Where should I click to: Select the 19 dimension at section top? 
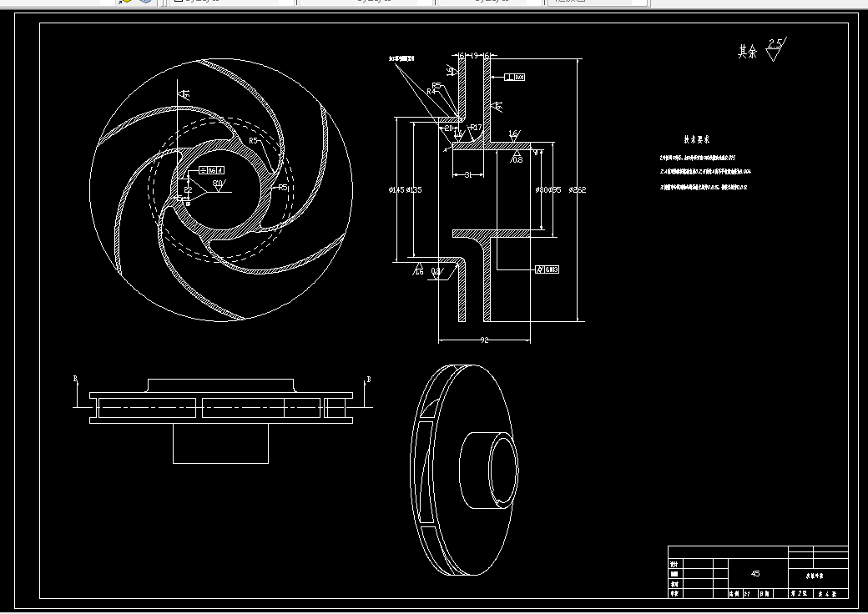point(474,55)
